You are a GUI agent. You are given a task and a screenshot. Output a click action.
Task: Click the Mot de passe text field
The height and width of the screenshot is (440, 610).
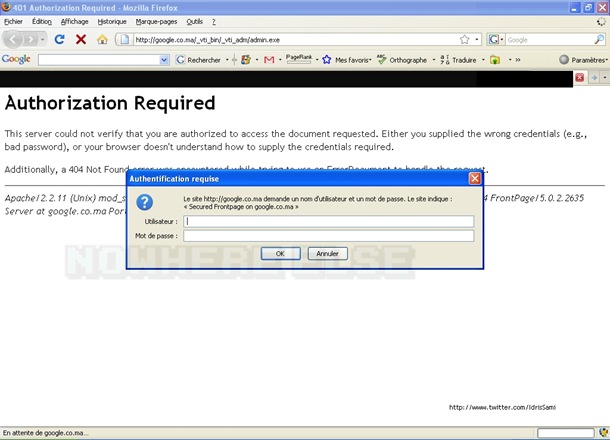329,236
